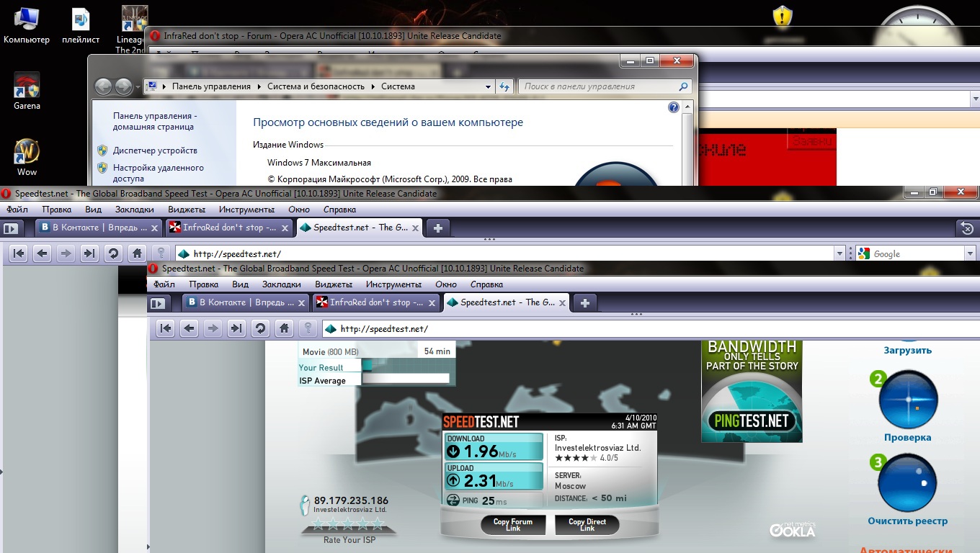The height and width of the screenshot is (553, 980).
Task: Toggle the panel button in front Opera window
Action: 157,303
